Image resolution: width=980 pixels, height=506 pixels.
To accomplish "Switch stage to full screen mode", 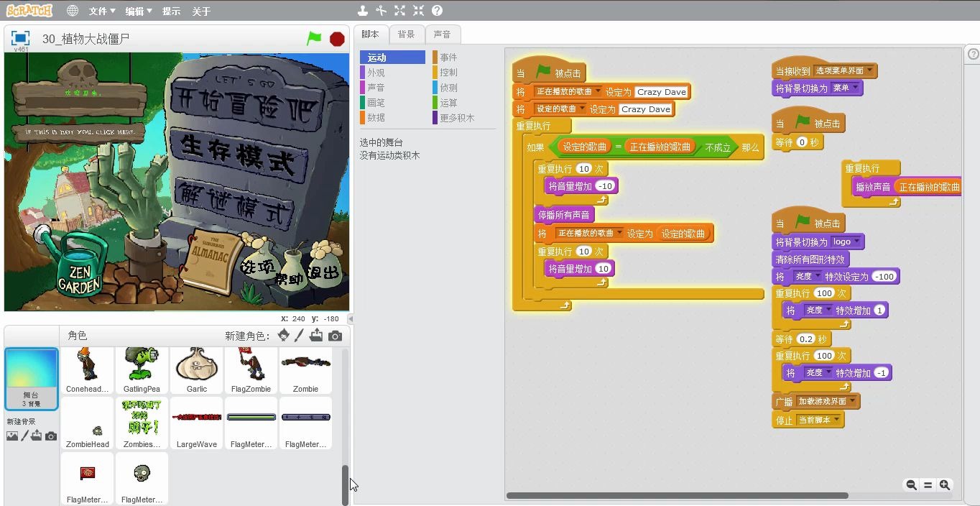I will pos(20,38).
